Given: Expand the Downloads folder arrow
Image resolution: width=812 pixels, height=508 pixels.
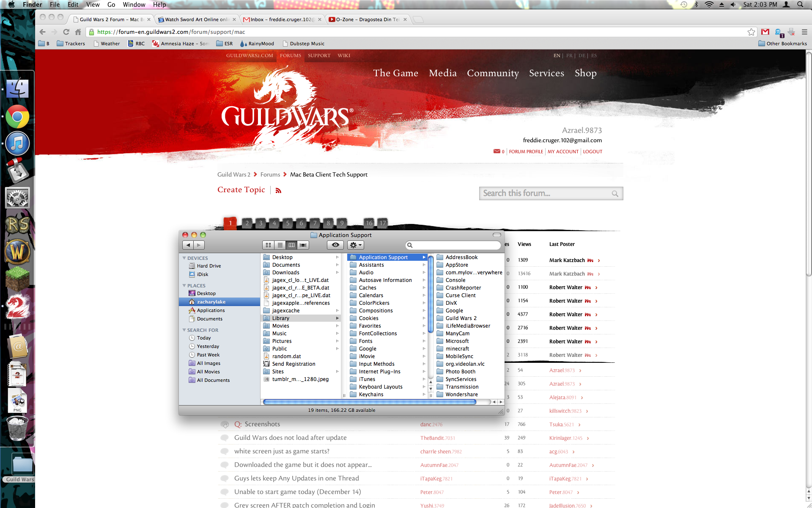Looking at the screenshot, I should (337, 273).
